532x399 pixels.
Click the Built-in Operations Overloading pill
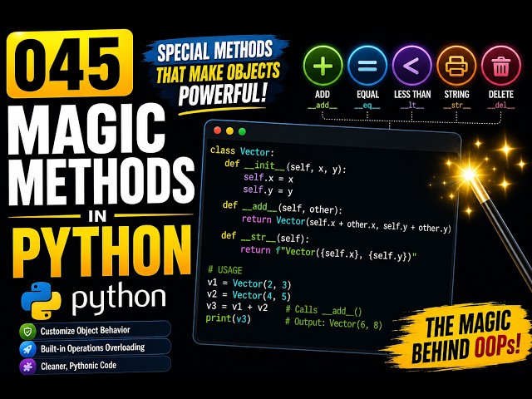95,348
